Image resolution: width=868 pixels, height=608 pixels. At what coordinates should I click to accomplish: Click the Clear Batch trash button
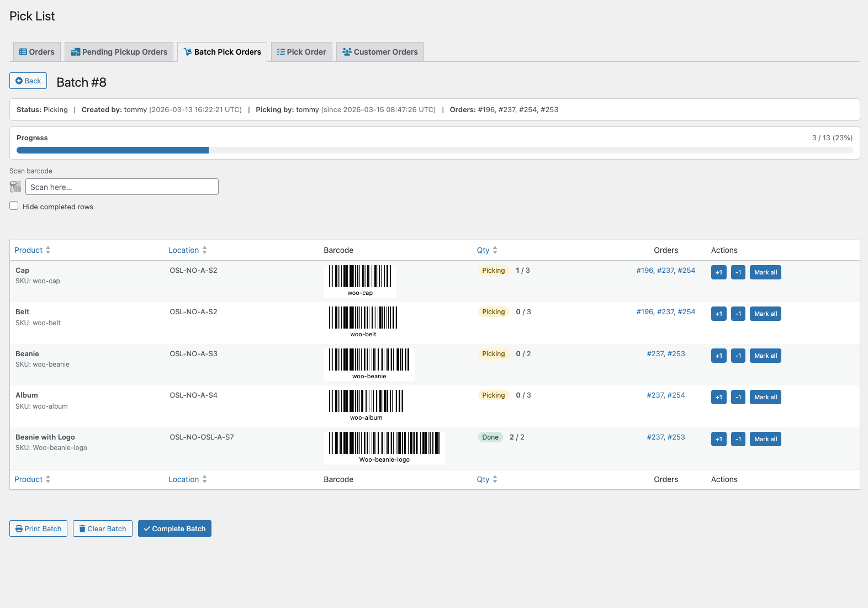(103, 528)
